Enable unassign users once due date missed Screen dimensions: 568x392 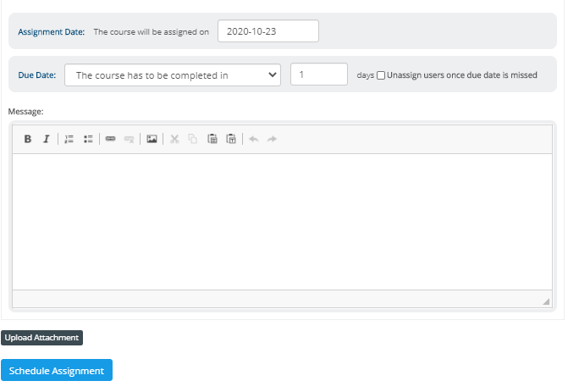pyautogui.click(x=381, y=75)
